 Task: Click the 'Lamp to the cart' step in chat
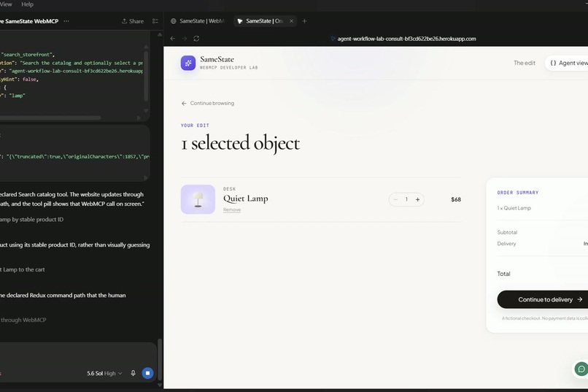pos(23,269)
